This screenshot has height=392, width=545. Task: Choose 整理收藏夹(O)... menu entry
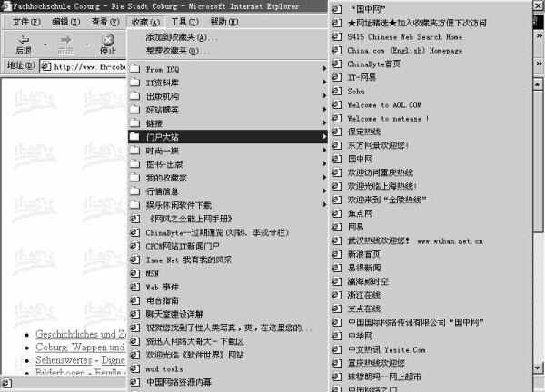coord(228,51)
